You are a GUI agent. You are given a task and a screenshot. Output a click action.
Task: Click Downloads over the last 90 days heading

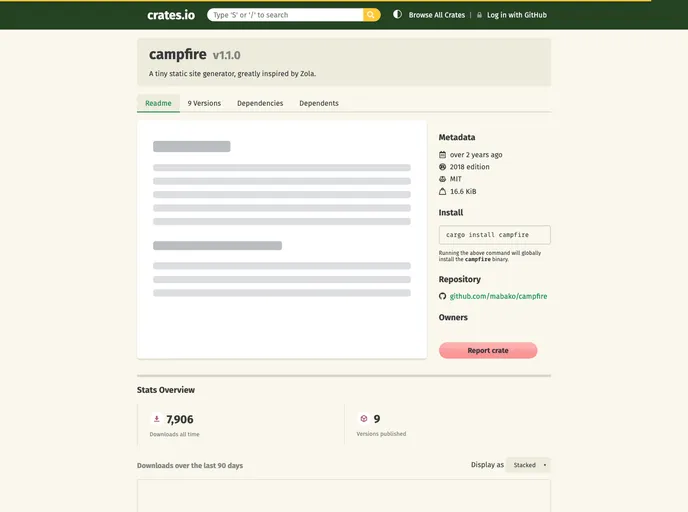point(190,465)
